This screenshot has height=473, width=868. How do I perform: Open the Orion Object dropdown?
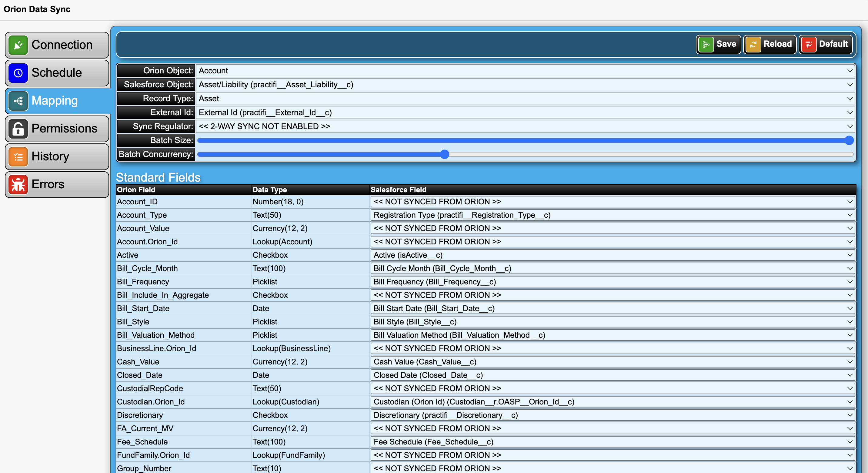525,71
